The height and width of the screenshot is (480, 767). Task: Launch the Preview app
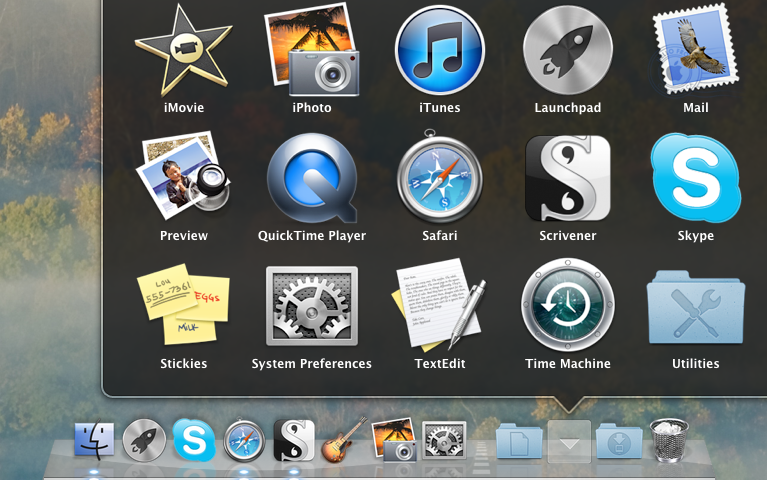184,178
